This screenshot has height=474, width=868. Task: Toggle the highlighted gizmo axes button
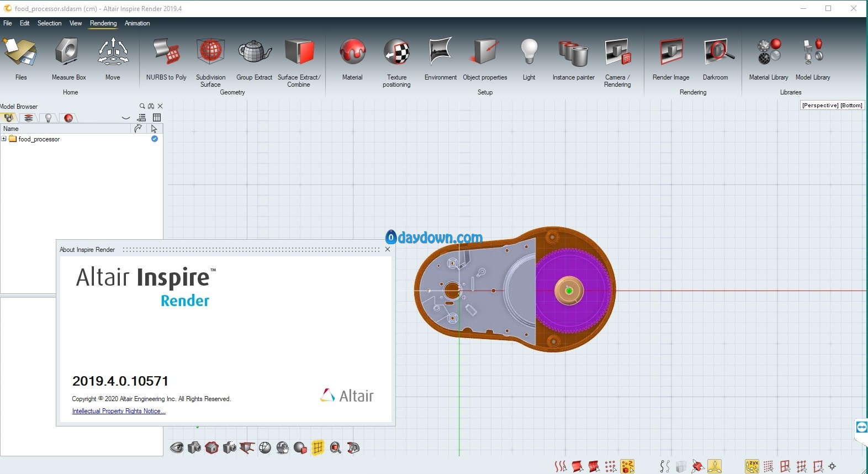pyautogui.click(x=714, y=466)
